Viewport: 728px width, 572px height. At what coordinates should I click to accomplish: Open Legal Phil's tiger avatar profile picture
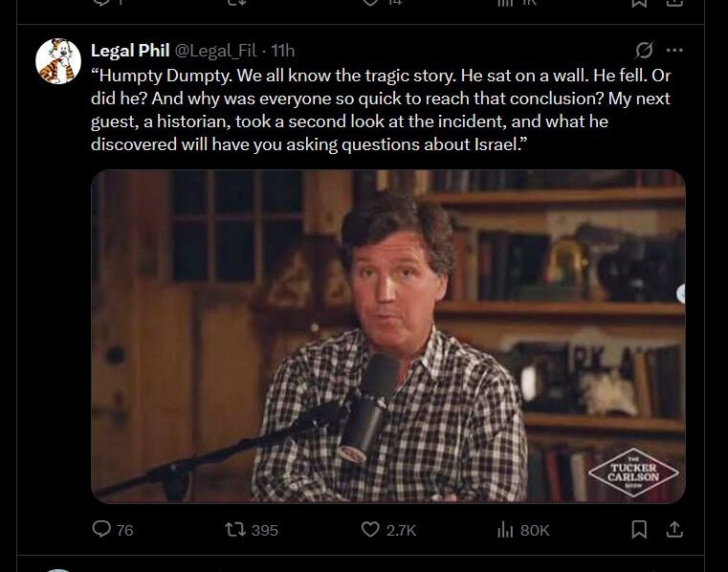click(x=57, y=62)
